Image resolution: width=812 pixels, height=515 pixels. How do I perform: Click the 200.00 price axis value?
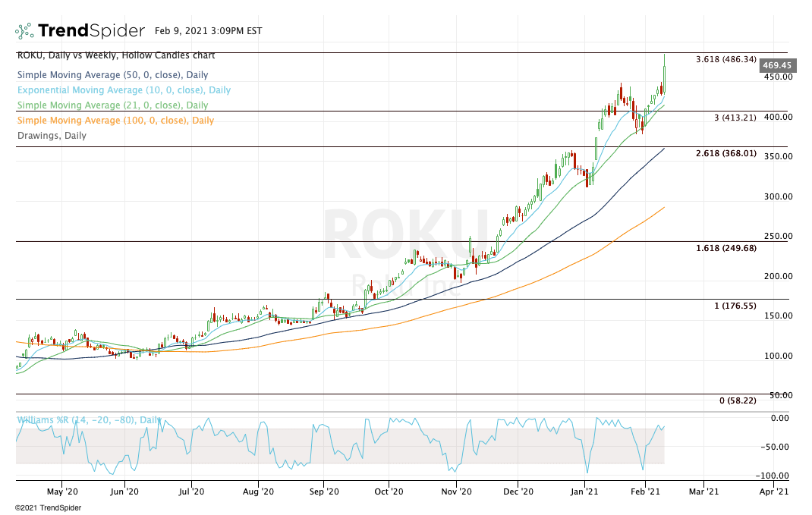click(x=779, y=276)
